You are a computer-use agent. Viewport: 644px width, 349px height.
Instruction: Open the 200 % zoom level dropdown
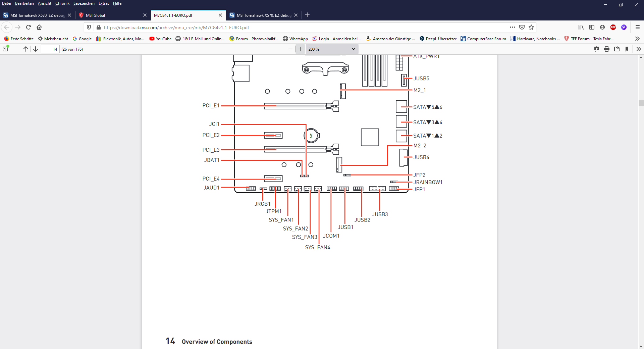click(332, 49)
